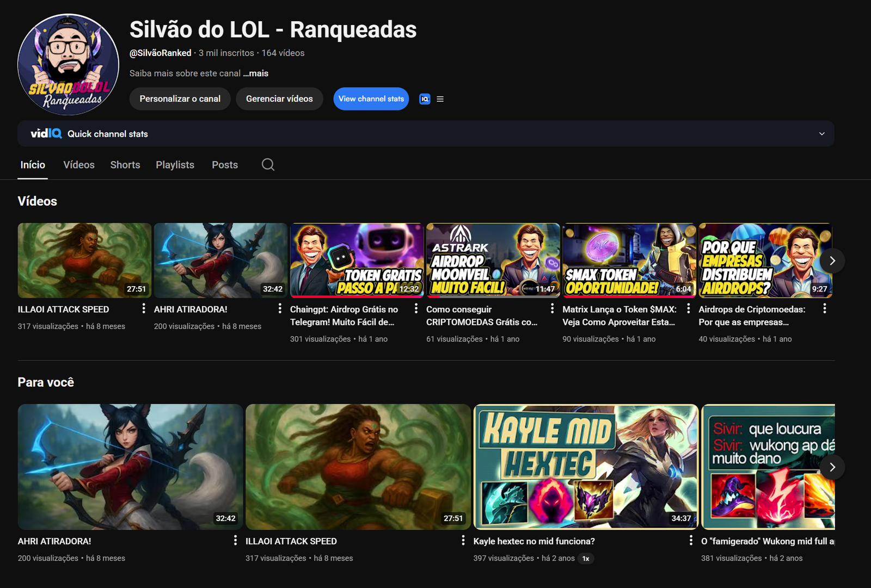Open the vidIQ blue IQ icon
871x588 pixels.
point(425,99)
